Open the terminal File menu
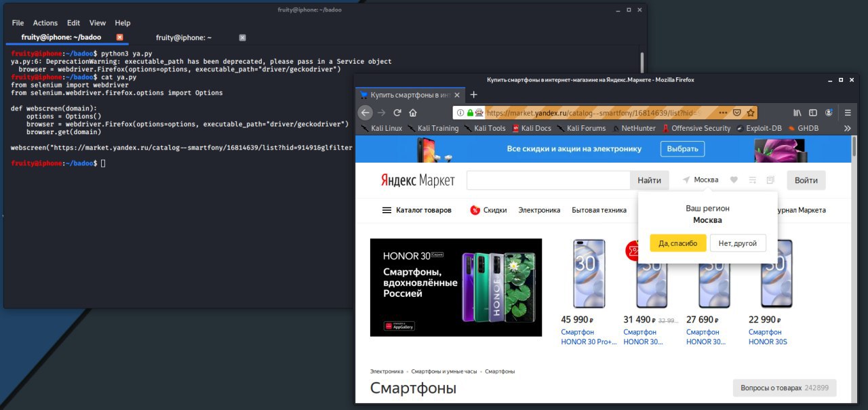The height and width of the screenshot is (410, 868). point(18,23)
